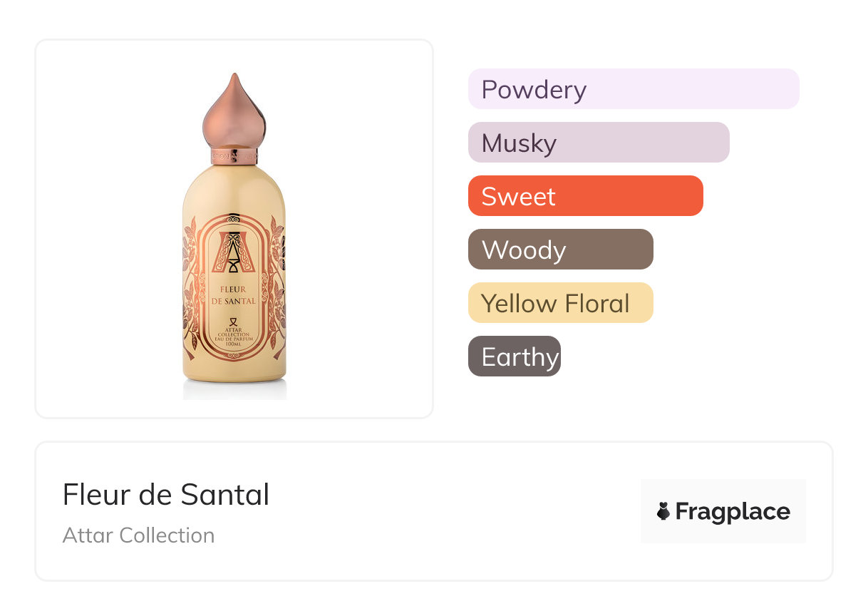This screenshot has height=616, width=868.
Task: Click the Fragplace perfume bottle logo icon
Action: 663,511
